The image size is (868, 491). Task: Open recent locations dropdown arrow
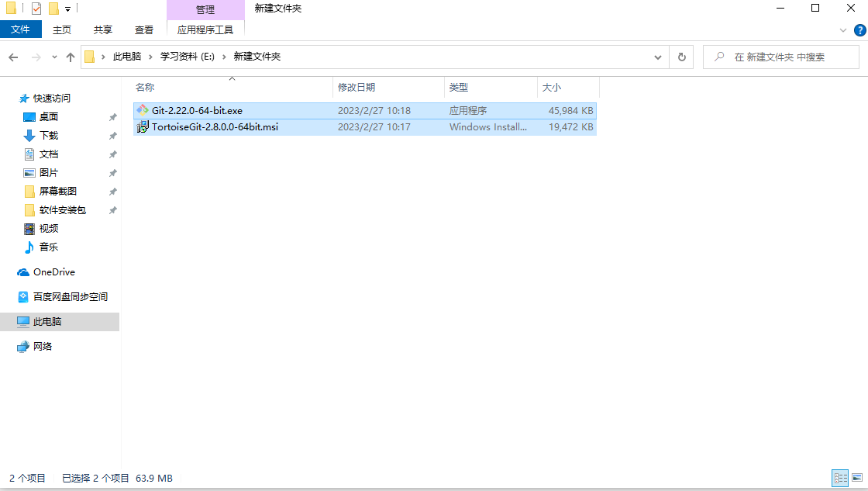pos(54,57)
